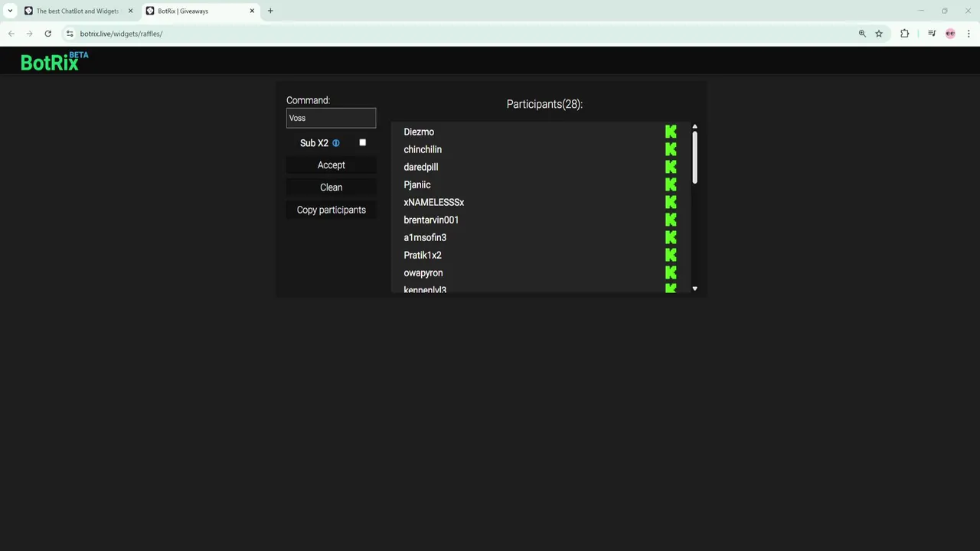Click the participants list scroll-up arrow
The image size is (980, 551).
click(x=694, y=126)
